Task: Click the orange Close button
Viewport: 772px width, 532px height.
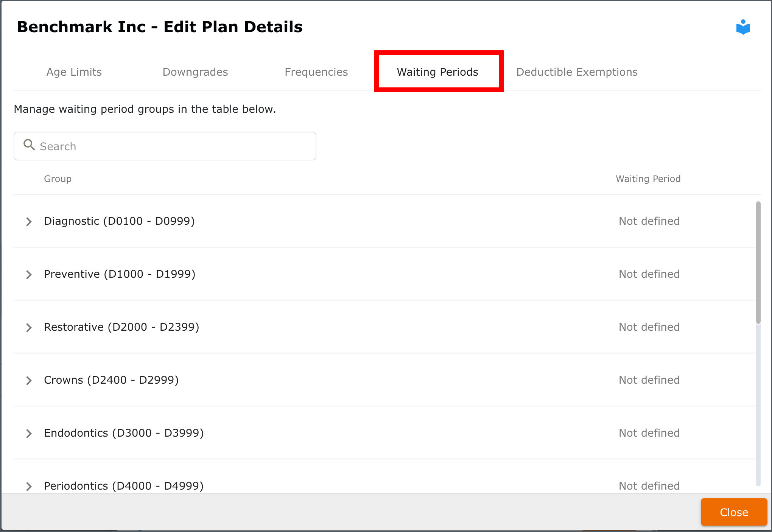Action: pyautogui.click(x=734, y=512)
